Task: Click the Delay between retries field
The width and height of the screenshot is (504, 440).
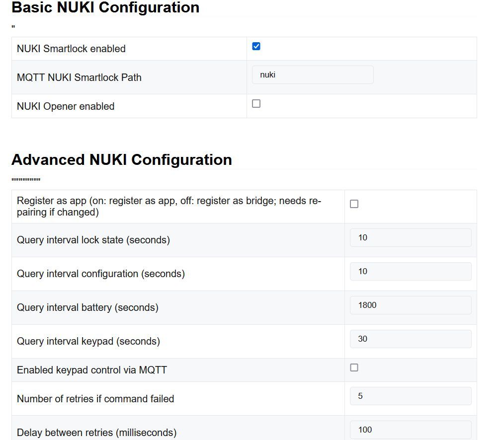Action: (411, 430)
